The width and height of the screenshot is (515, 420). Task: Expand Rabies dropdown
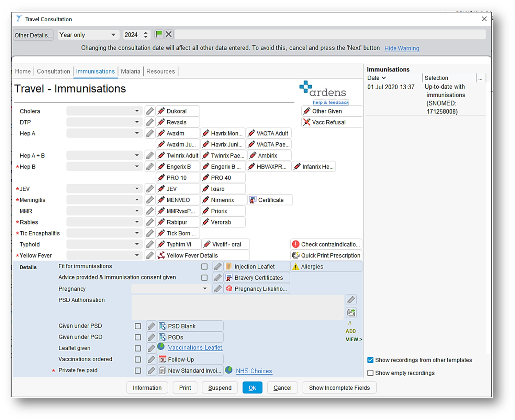(104, 222)
